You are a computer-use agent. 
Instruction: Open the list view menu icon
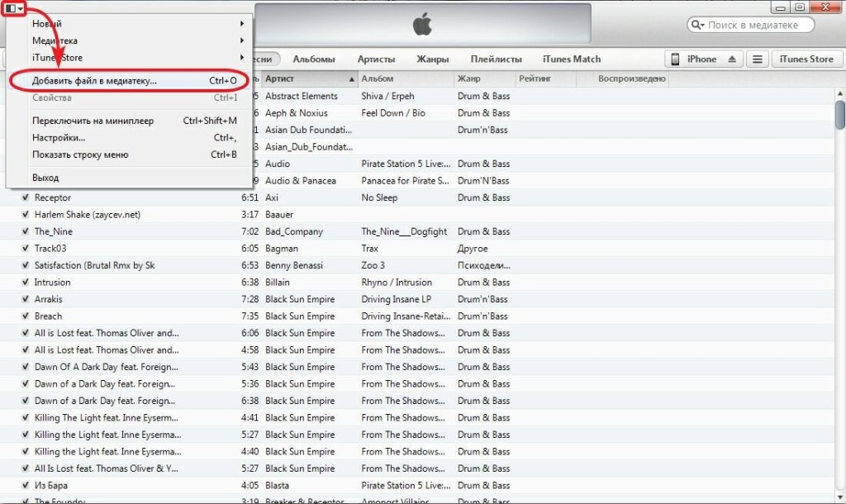(757, 59)
